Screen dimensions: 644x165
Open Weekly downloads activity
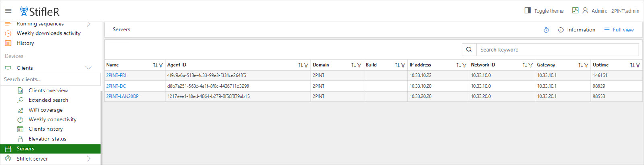point(48,33)
